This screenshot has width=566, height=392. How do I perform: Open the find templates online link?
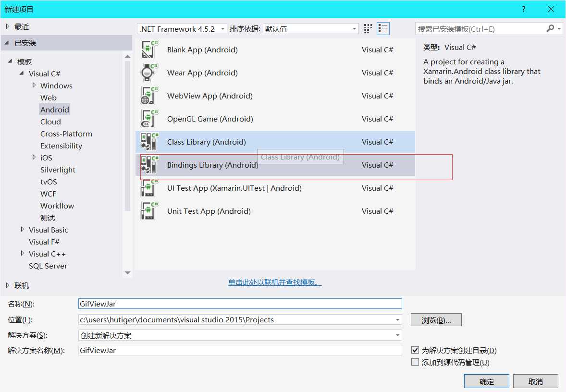click(x=275, y=282)
